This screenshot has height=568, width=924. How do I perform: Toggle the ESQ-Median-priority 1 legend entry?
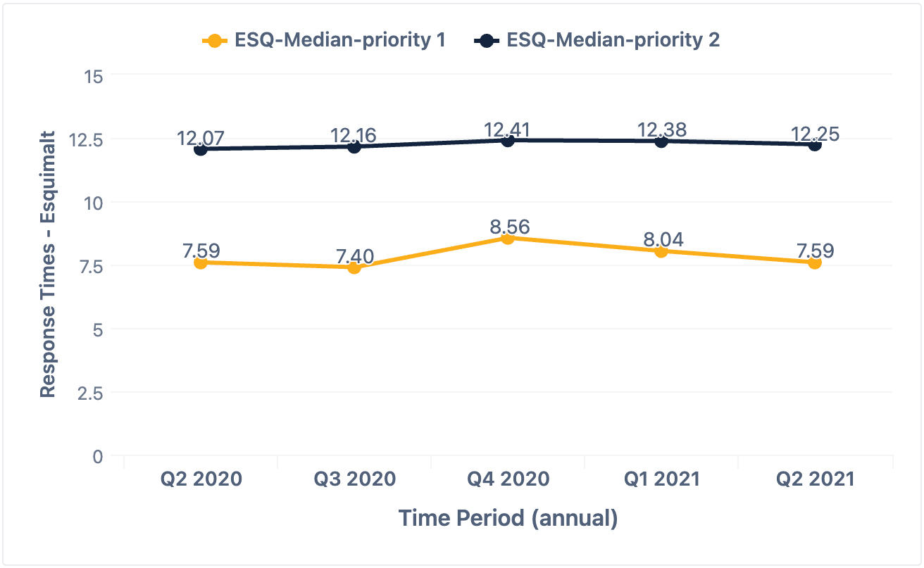tap(340, 40)
